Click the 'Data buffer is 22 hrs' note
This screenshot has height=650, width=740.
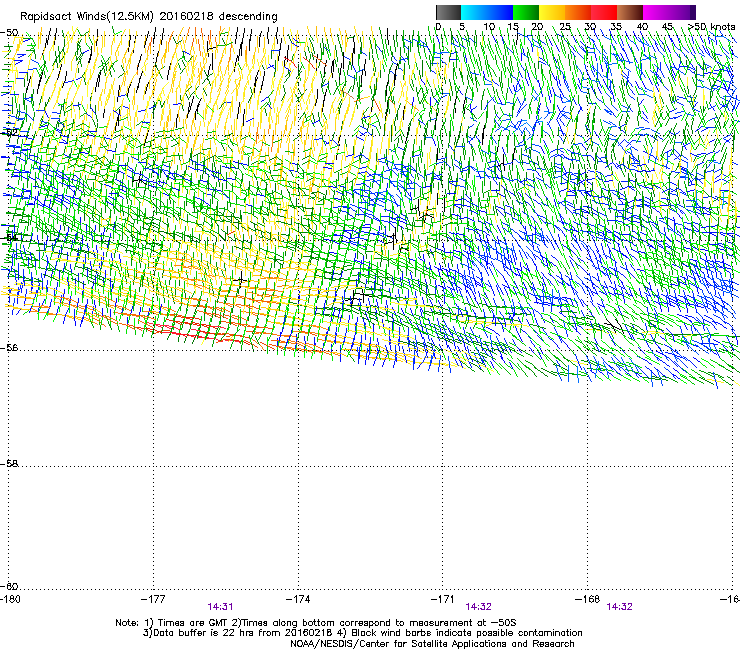(x=362, y=633)
